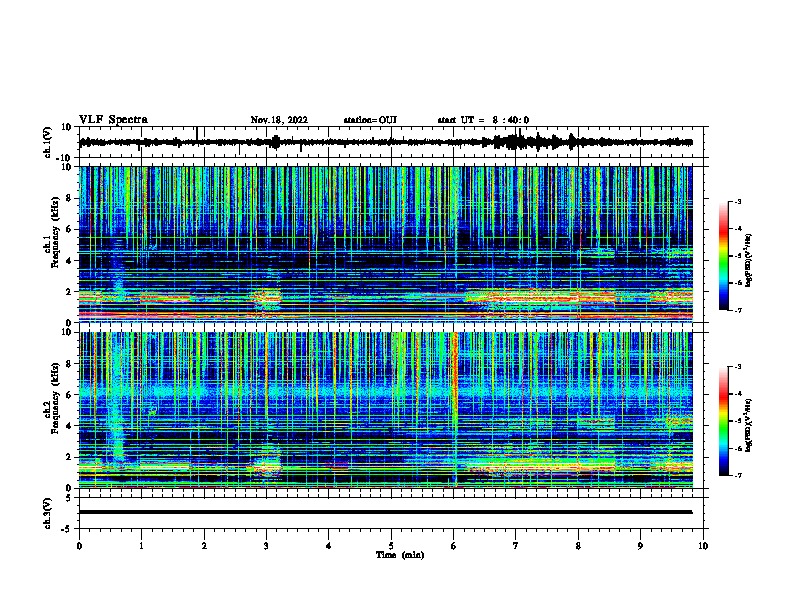Click time axis tick label "1"
This screenshot has height=612, width=792.
point(142,546)
